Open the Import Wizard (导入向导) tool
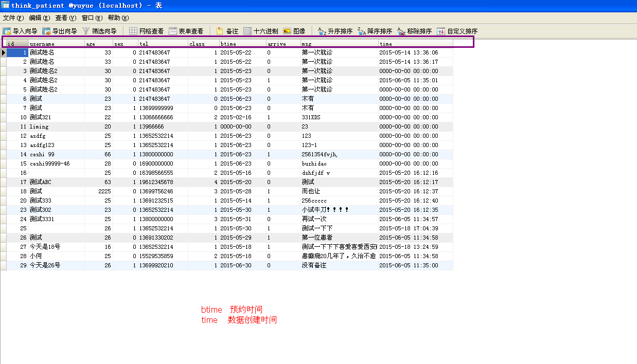The image size is (637, 364). coord(21,31)
